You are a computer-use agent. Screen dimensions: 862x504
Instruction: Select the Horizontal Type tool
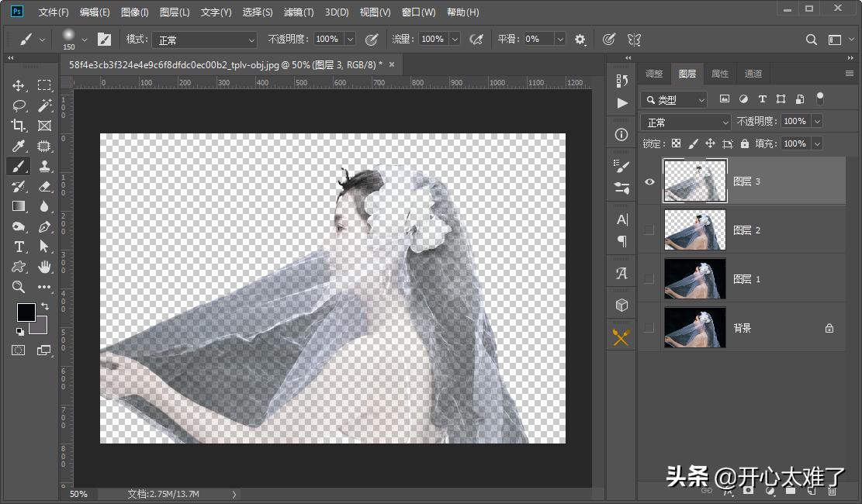(x=19, y=247)
